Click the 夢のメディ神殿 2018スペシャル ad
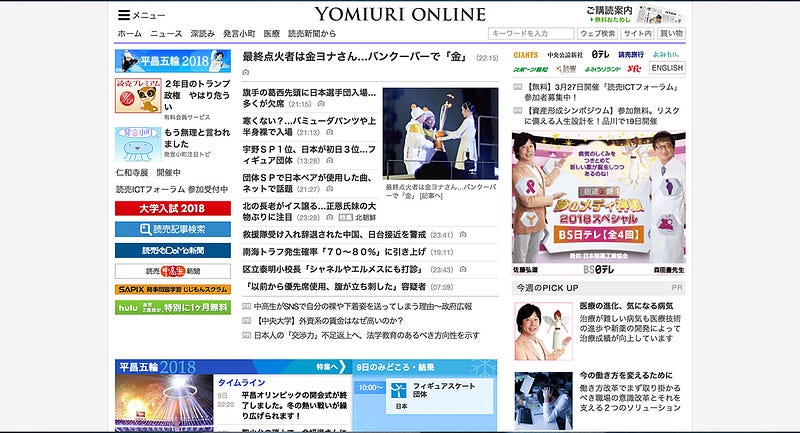This screenshot has height=433, width=800. tap(599, 203)
